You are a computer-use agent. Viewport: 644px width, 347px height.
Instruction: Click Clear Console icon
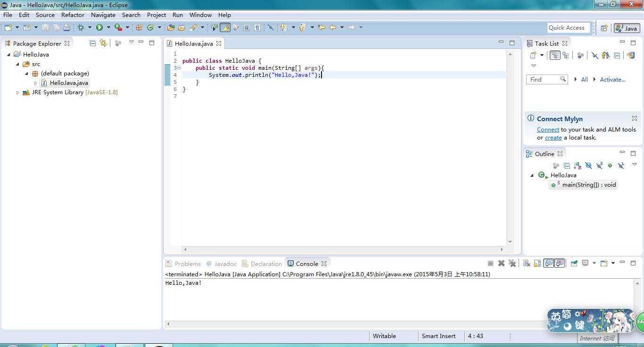point(527,264)
